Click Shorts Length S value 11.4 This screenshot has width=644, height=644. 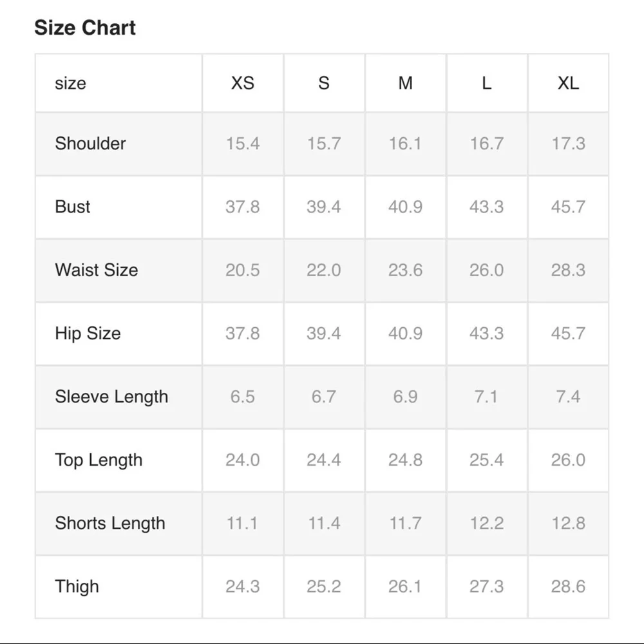pos(324,523)
